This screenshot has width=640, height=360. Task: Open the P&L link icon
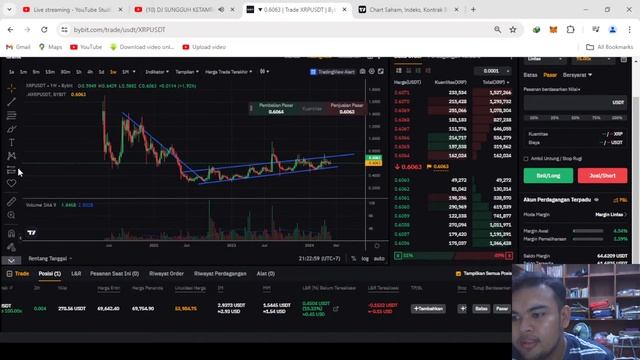620,200
